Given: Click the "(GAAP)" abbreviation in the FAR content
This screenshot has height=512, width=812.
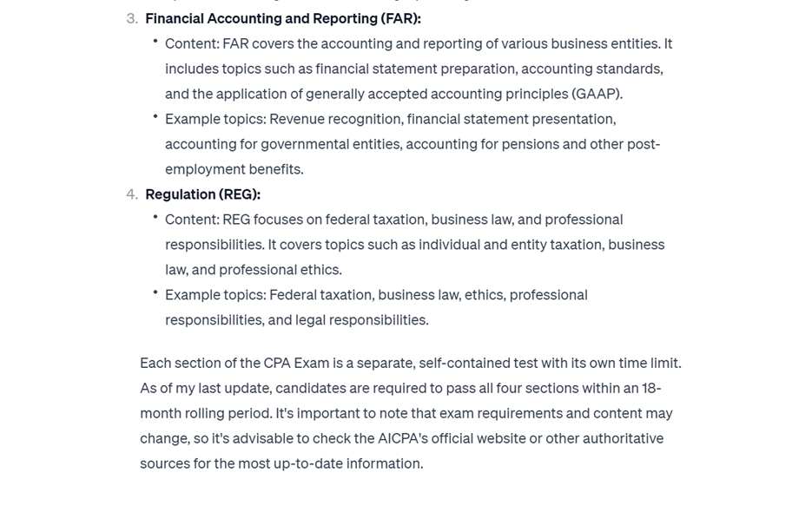Looking at the screenshot, I should tap(597, 94).
